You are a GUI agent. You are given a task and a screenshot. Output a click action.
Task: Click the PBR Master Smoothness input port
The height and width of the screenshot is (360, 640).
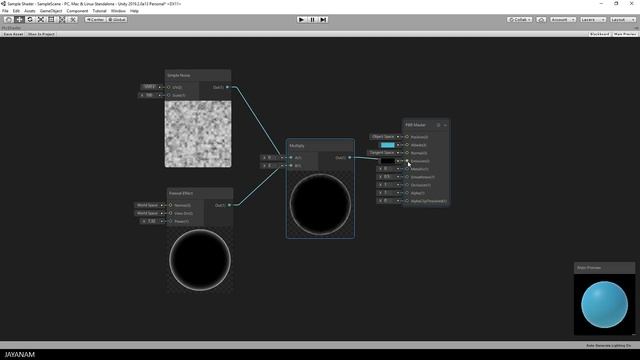pos(407,177)
